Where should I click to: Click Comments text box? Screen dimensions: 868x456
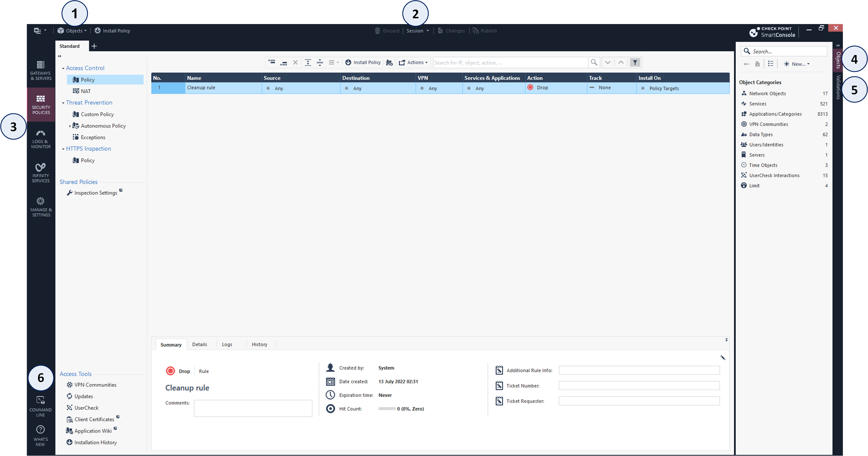coord(253,408)
